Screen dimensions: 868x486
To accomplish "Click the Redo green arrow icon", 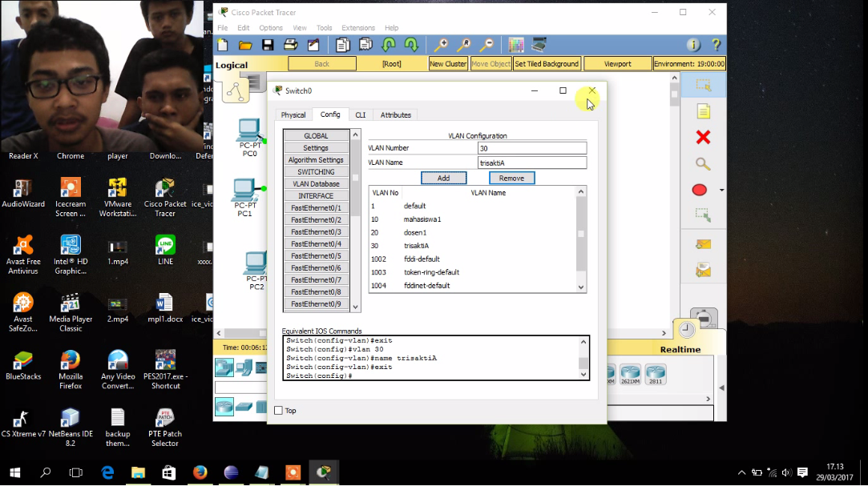I will pyautogui.click(x=411, y=45).
